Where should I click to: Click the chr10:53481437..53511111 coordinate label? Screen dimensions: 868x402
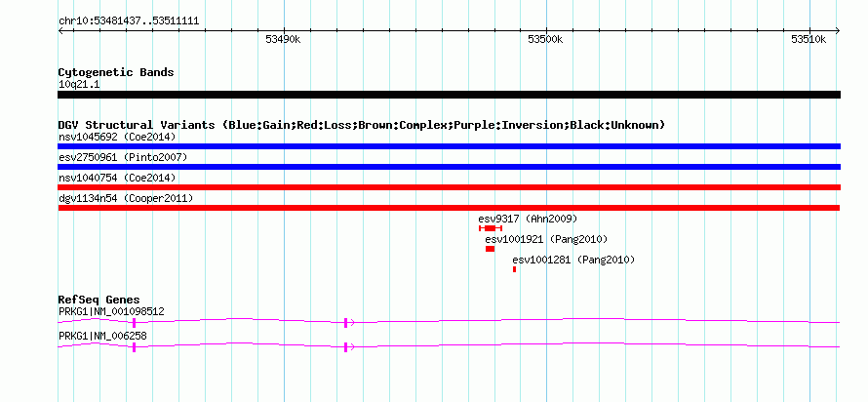129,21
